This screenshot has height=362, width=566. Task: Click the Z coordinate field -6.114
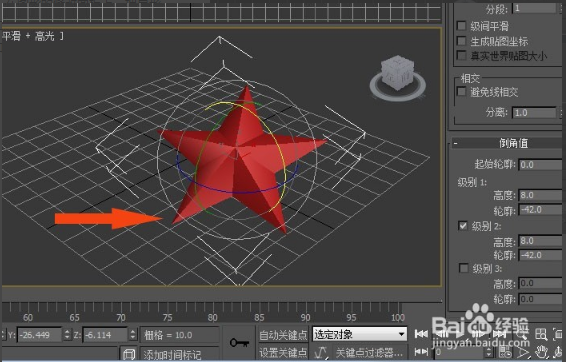(105, 335)
